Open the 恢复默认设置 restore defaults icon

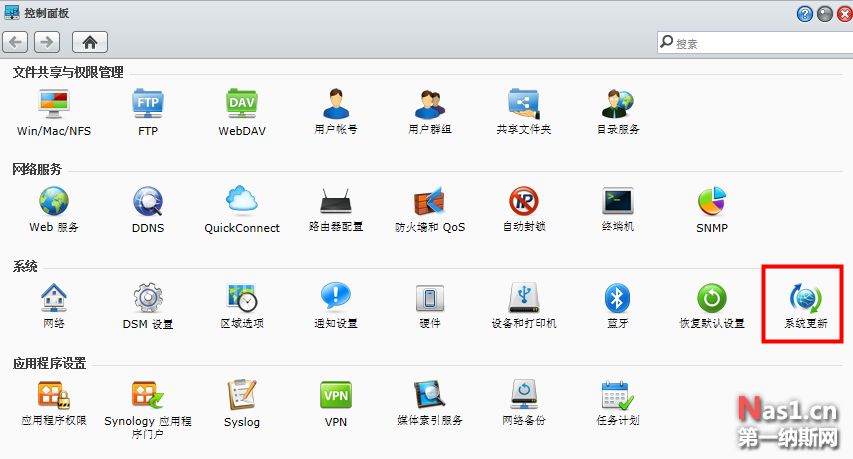coord(712,298)
